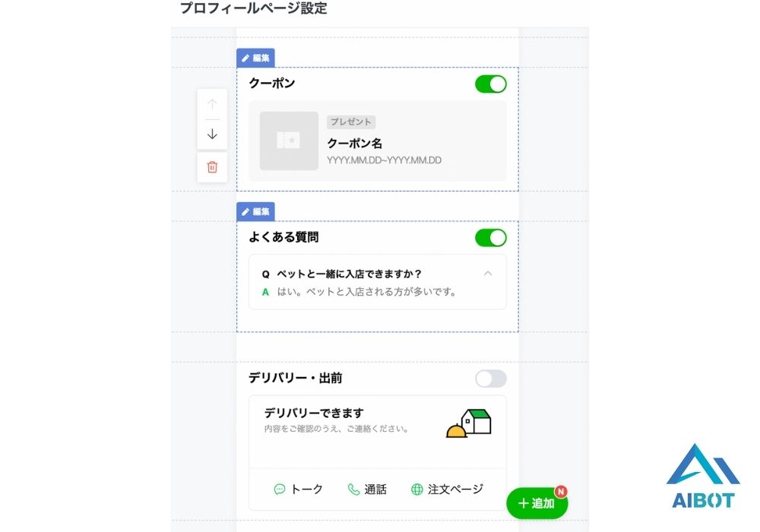The width and height of the screenshot is (760, 532).
Task: Click the talk chat bubble icon
Action: pyautogui.click(x=280, y=489)
